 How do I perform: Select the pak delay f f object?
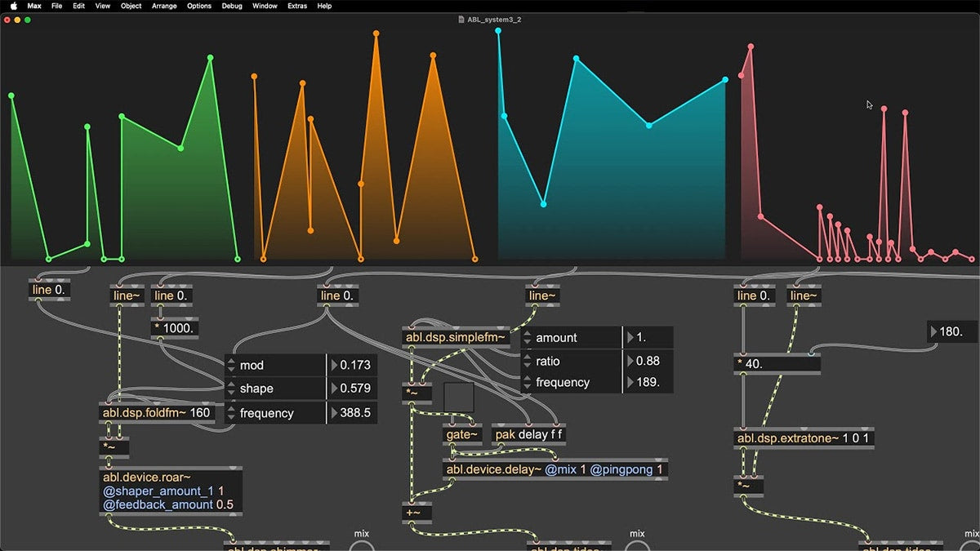click(529, 434)
